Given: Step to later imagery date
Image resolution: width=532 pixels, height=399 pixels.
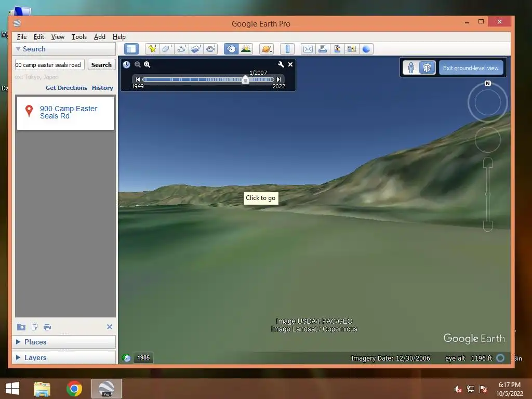Looking at the screenshot, I should pos(278,79).
